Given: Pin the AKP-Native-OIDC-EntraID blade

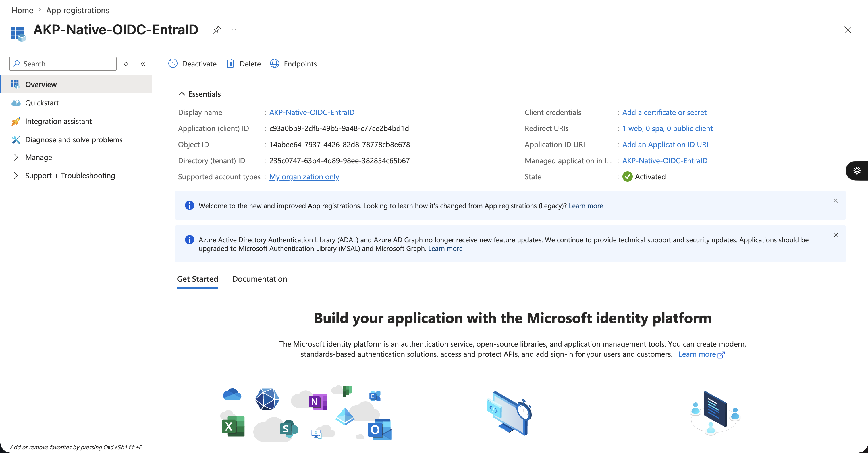Looking at the screenshot, I should pyautogui.click(x=217, y=30).
